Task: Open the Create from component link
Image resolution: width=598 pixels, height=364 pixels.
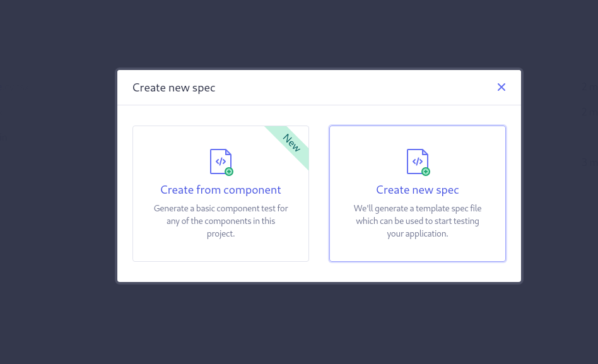Action: click(220, 190)
